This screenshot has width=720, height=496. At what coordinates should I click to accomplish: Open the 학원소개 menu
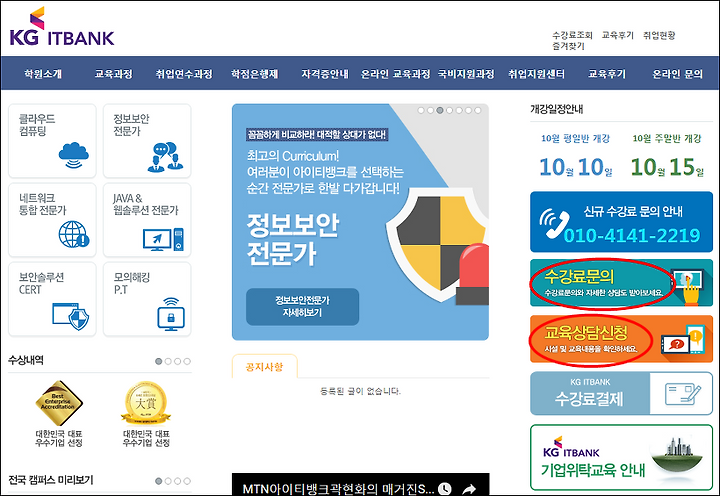pyautogui.click(x=43, y=73)
